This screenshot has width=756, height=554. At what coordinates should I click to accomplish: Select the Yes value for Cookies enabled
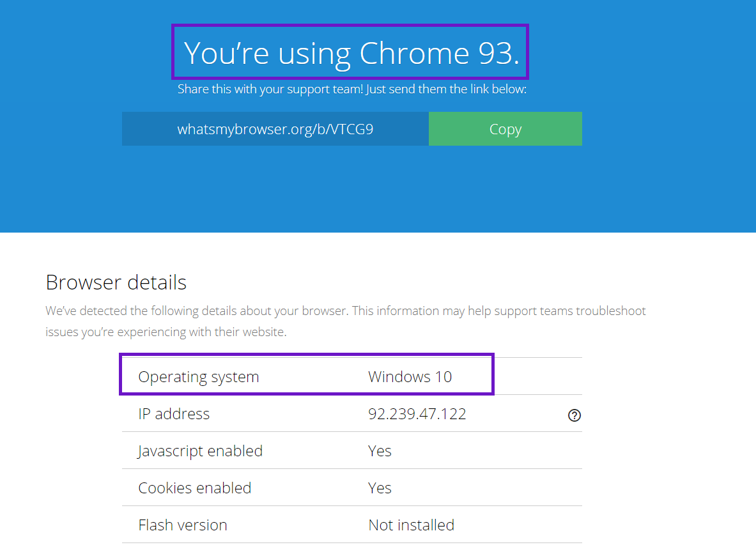(380, 488)
